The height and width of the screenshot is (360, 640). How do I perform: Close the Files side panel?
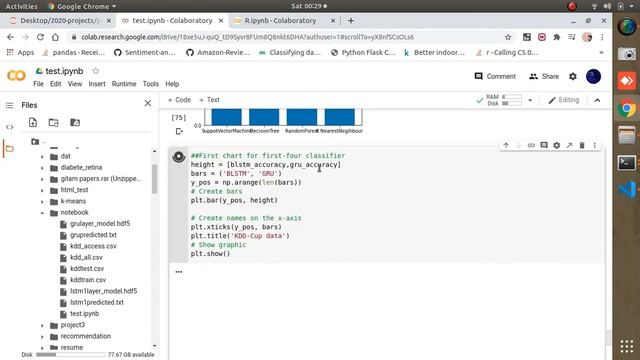tap(148, 104)
